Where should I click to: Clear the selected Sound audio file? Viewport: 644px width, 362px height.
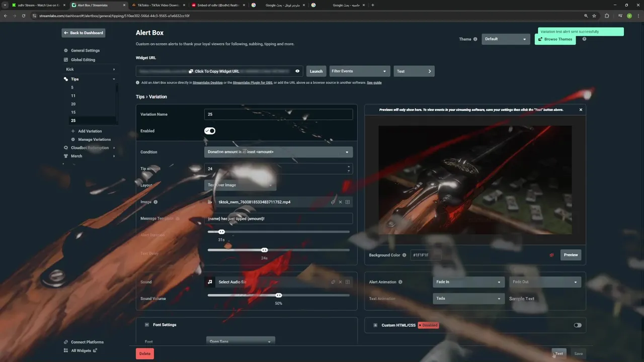coord(340,282)
